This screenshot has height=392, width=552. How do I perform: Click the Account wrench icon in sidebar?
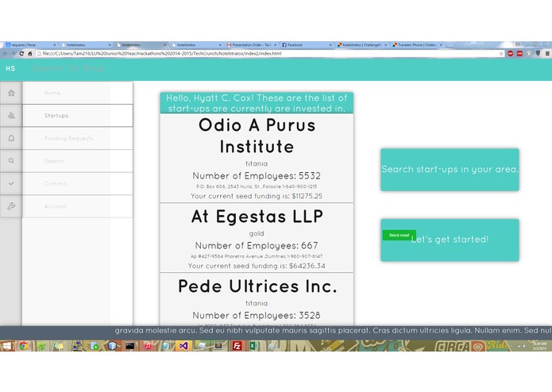pos(11,206)
